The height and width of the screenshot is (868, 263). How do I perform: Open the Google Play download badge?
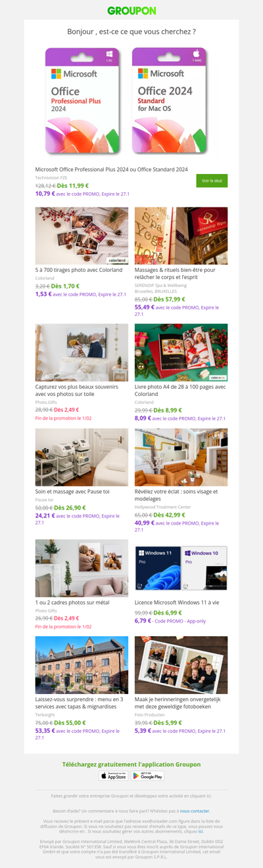point(147,775)
